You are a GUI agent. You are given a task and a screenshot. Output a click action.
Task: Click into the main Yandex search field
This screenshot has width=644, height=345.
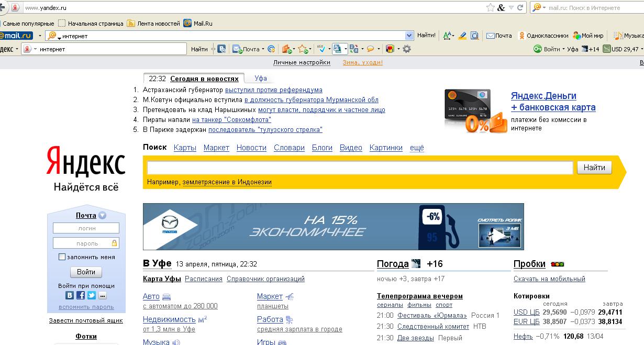click(360, 168)
